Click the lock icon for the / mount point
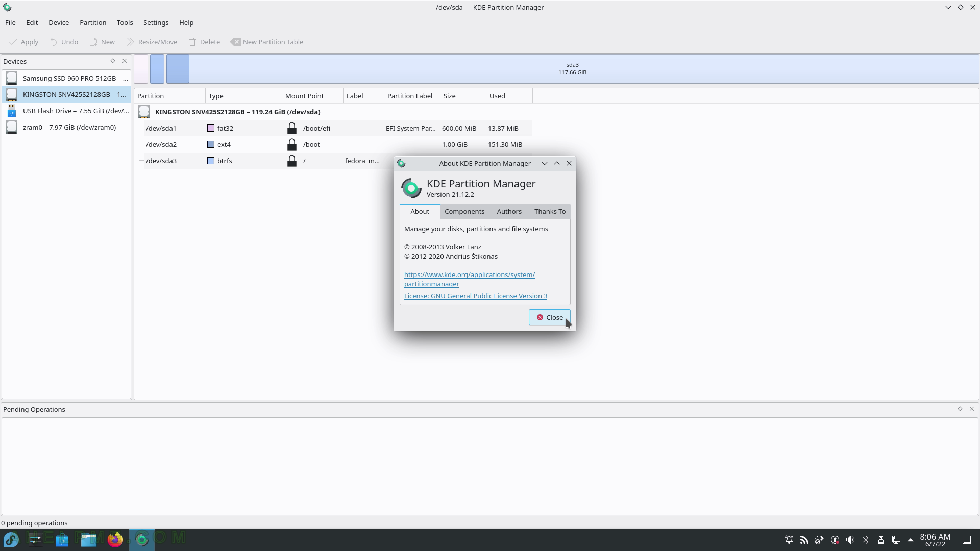This screenshot has height=551, width=980. [x=292, y=161]
